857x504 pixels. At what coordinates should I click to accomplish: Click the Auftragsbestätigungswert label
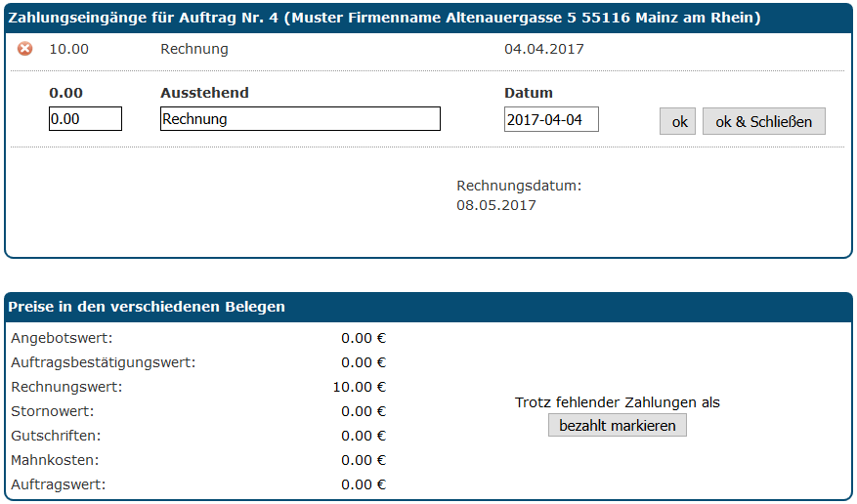tap(103, 362)
